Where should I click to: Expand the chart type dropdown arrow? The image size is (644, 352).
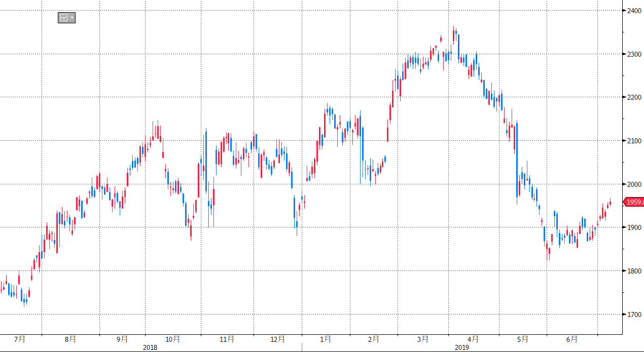72,18
